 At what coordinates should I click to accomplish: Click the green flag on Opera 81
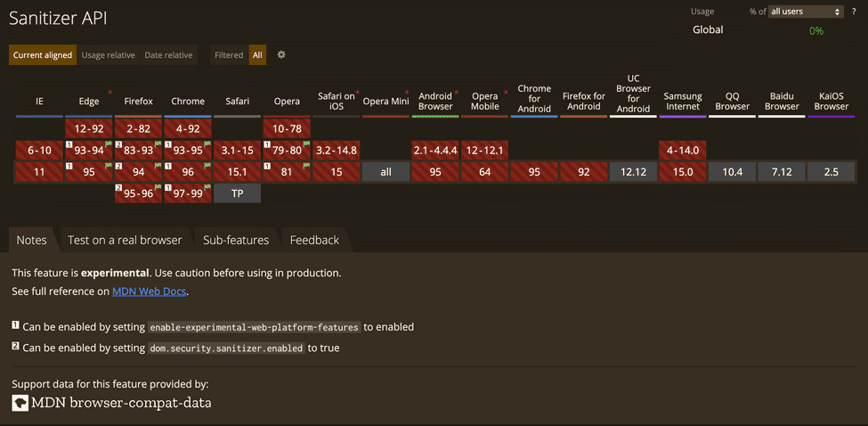click(308, 166)
